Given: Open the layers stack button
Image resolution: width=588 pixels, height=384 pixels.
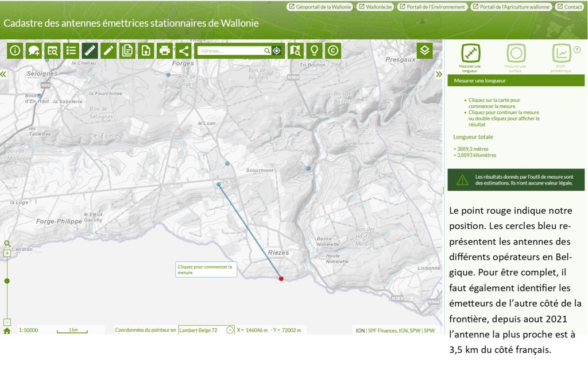Looking at the screenshot, I should point(424,51).
